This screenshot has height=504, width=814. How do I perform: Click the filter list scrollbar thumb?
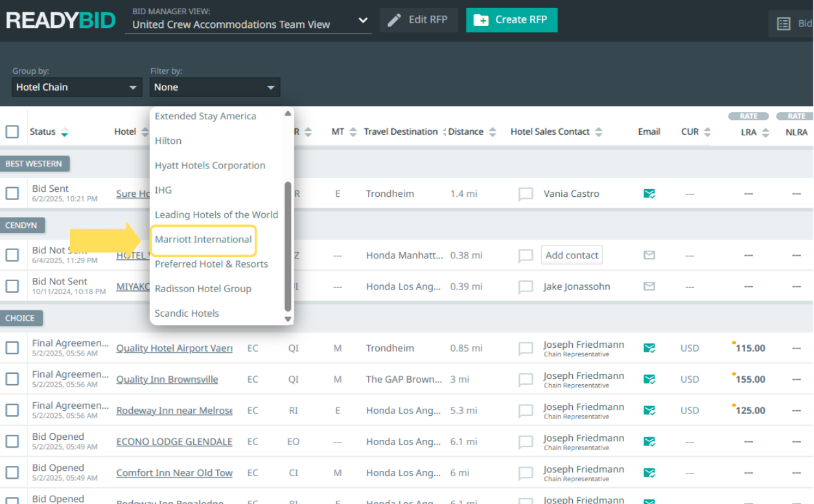(x=288, y=246)
